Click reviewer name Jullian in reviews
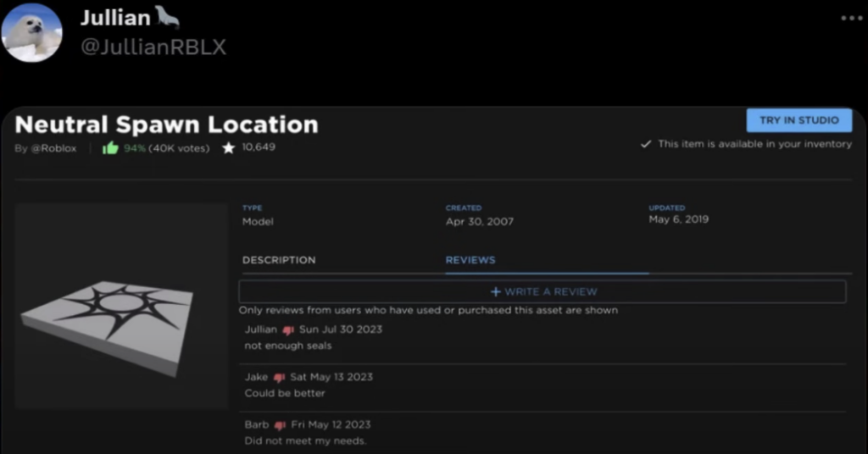 coord(261,329)
